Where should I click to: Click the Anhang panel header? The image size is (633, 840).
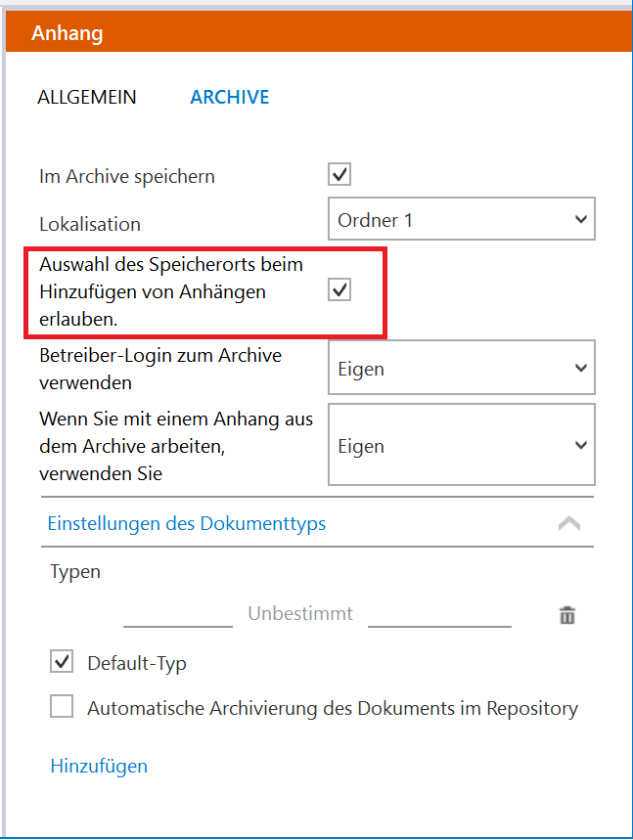319,32
